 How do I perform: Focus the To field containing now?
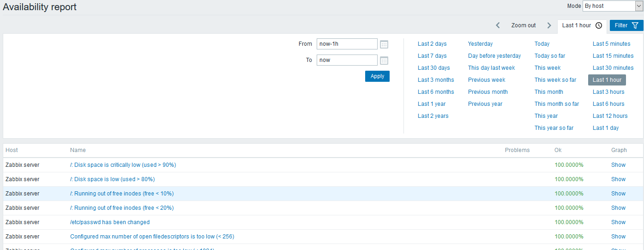click(x=347, y=60)
